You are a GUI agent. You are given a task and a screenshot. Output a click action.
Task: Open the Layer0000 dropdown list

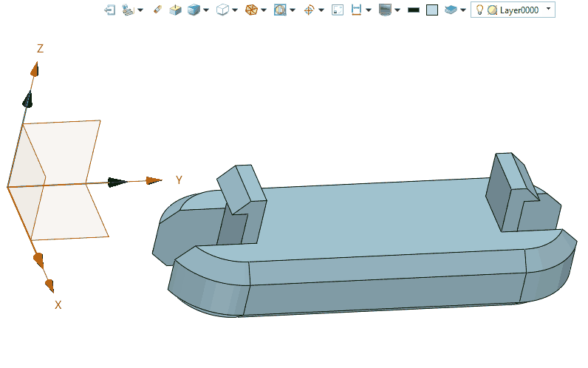(548, 9)
